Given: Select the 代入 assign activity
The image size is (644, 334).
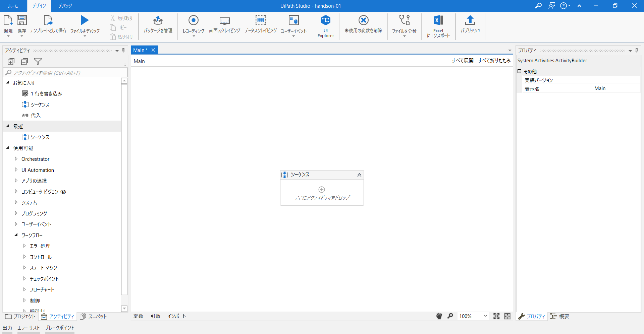Looking at the screenshot, I should pyautogui.click(x=32, y=115).
